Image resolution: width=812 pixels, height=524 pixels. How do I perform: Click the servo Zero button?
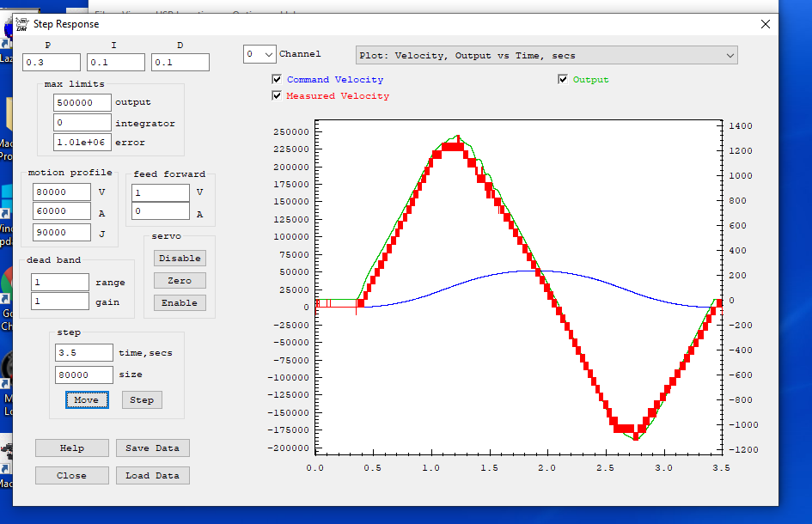[x=180, y=281]
